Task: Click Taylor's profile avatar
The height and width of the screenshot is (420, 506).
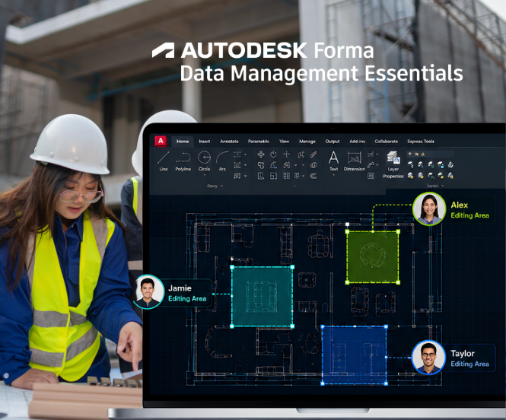Action: pos(428,358)
